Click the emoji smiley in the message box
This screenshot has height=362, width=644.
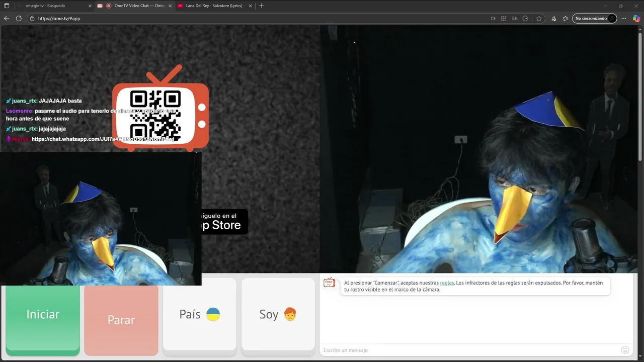pos(625,350)
